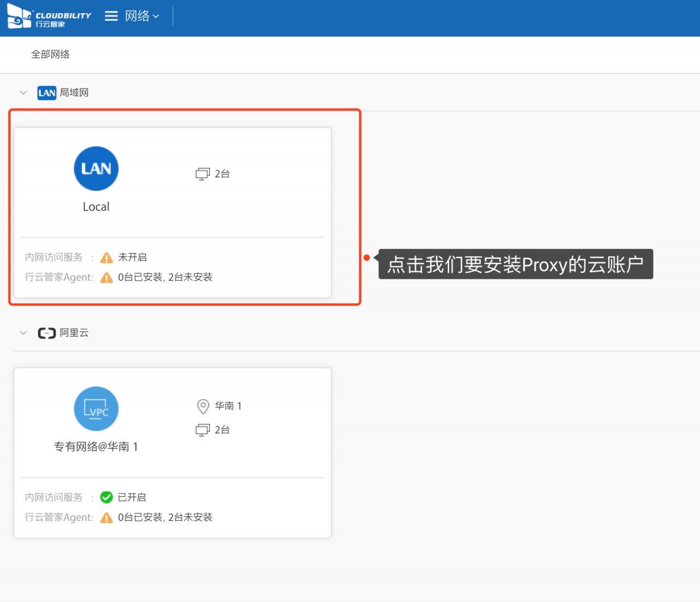Click the 华南 1 location pin icon
Image resolution: width=700 pixels, height=602 pixels.
(203, 406)
